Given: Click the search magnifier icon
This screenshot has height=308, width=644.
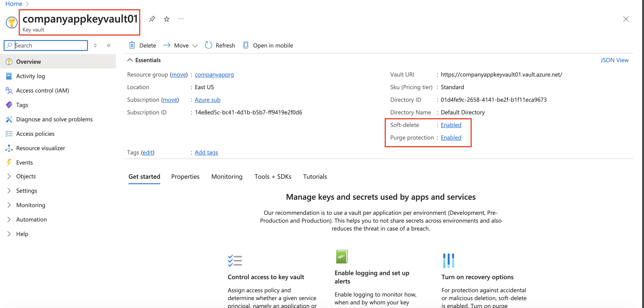Looking at the screenshot, I should click(9, 45).
